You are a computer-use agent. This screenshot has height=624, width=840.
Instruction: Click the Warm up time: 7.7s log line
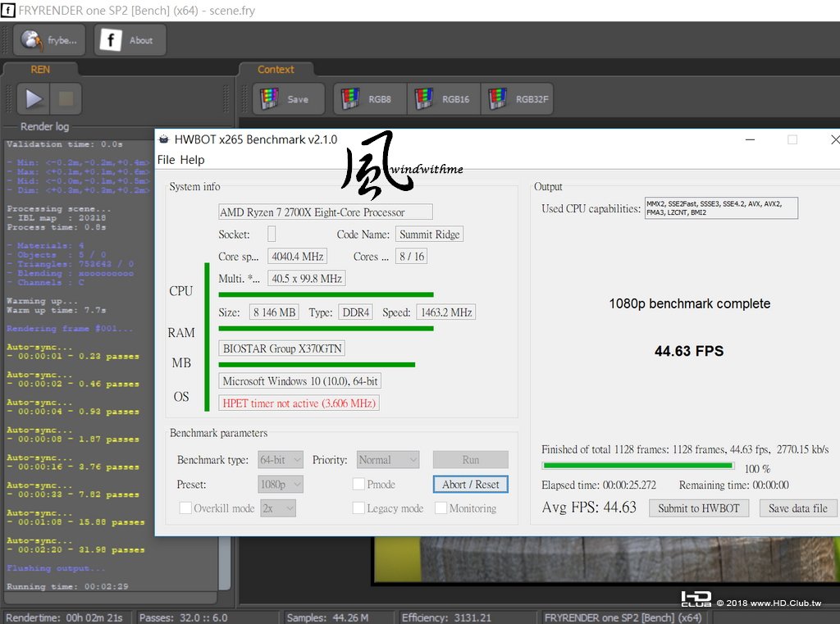57,310
